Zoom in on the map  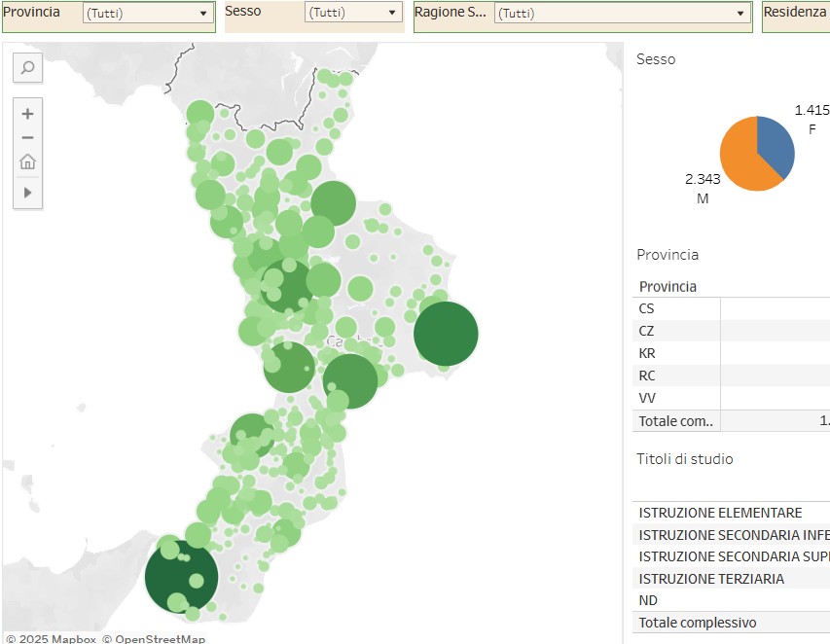27,114
